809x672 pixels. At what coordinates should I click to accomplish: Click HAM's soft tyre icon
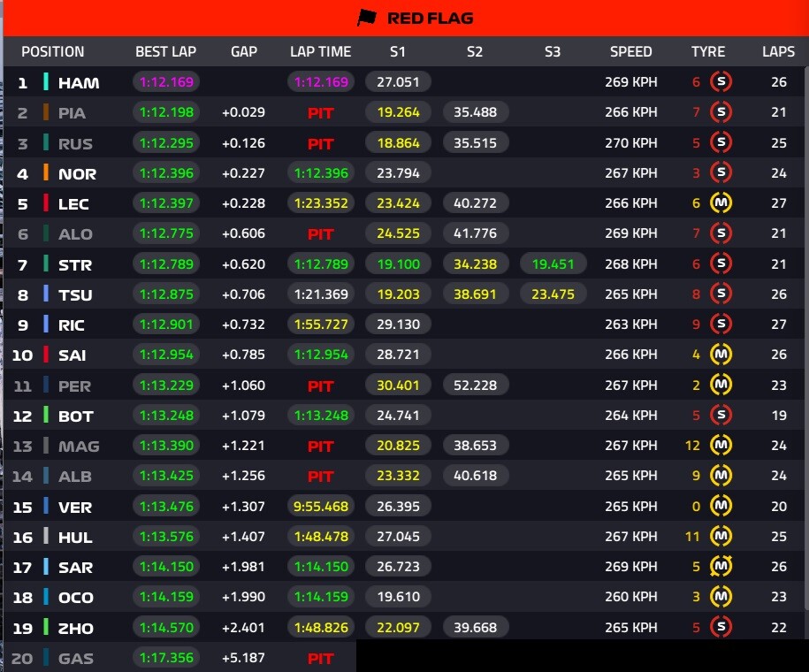[721, 81]
